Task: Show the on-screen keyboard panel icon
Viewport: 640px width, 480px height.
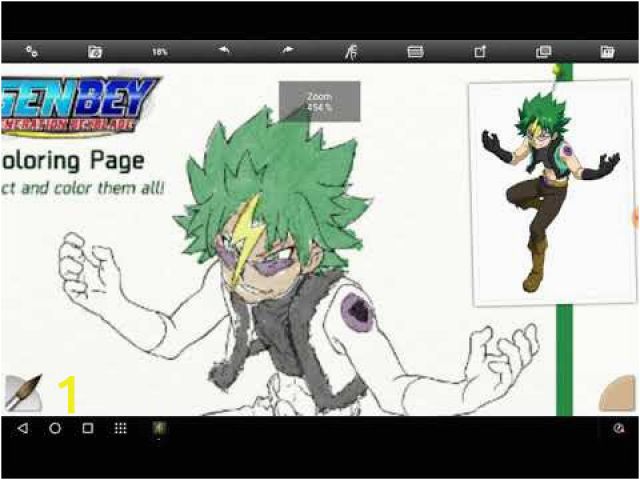Action: coord(415,51)
